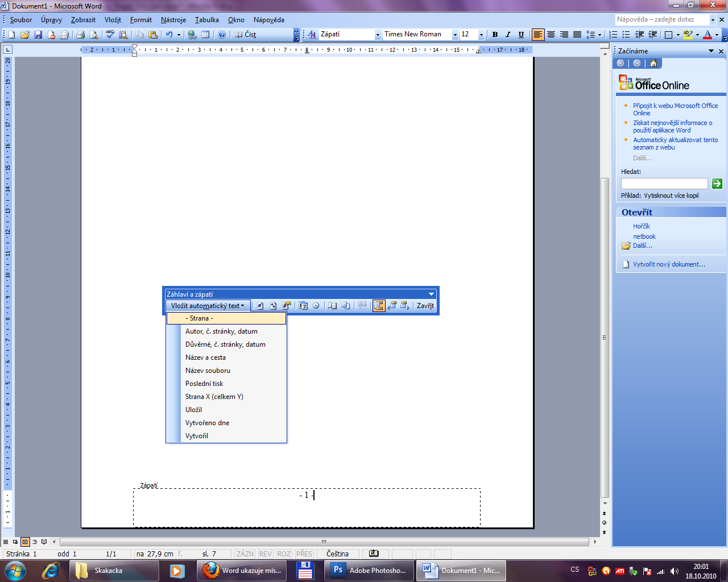Click the numbered list icon
The image size is (728, 582).
(x=613, y=35)
